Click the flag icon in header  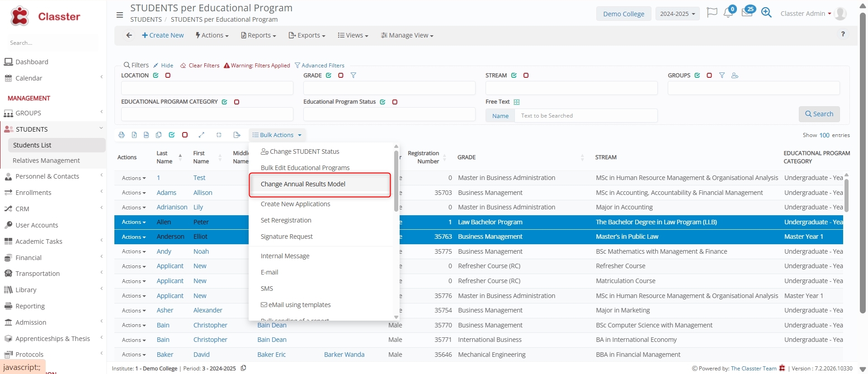[712, 13]
